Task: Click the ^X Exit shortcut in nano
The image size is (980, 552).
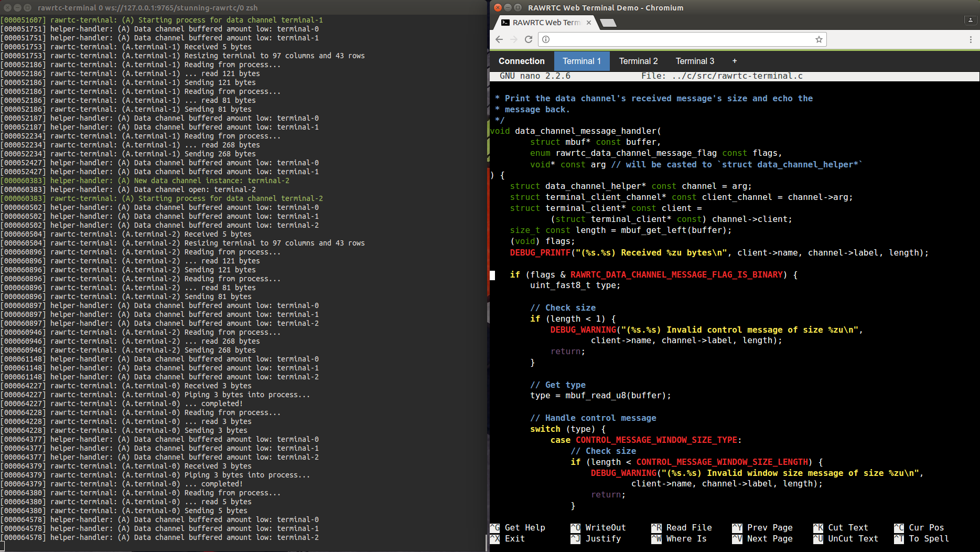Action: tap(508, 538)
